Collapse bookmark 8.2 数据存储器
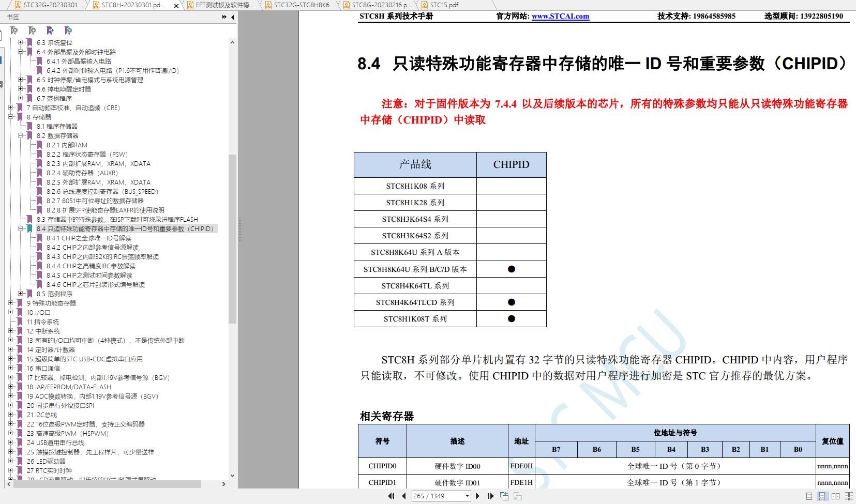Image resolution: width=856 pixels, height=504 pixels. tap(20, 135)
